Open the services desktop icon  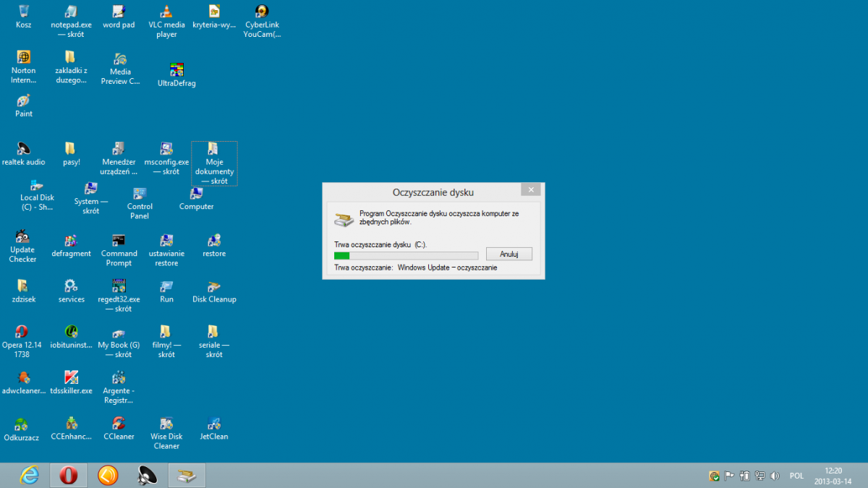pos(71,286)
